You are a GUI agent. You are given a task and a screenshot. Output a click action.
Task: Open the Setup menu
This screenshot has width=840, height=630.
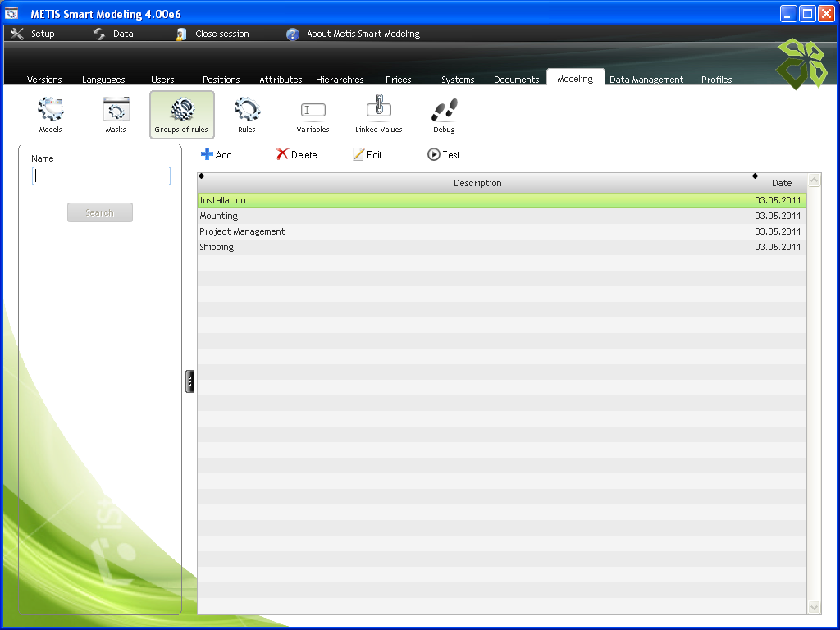point(33,34)
